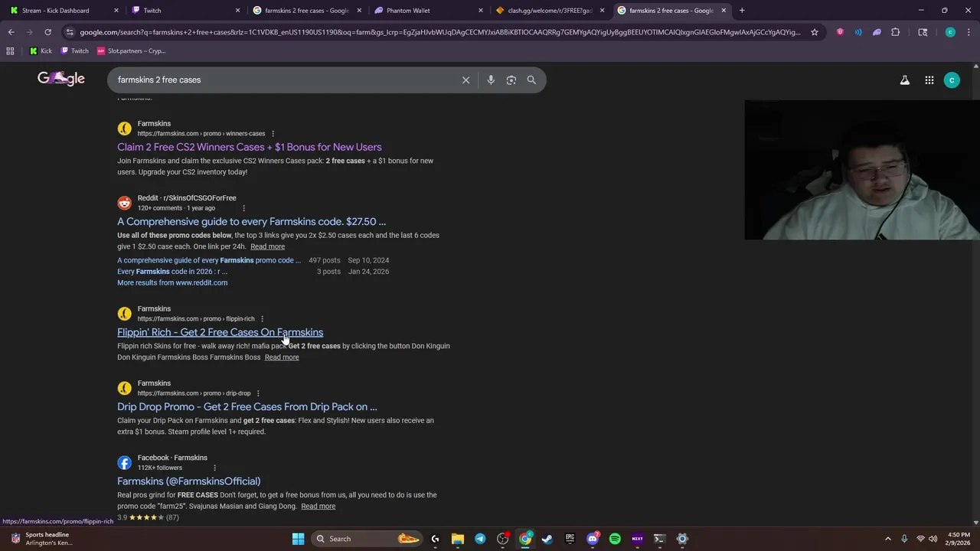
Task: Open options for flippin-rich result
Action: click(262, 319)
